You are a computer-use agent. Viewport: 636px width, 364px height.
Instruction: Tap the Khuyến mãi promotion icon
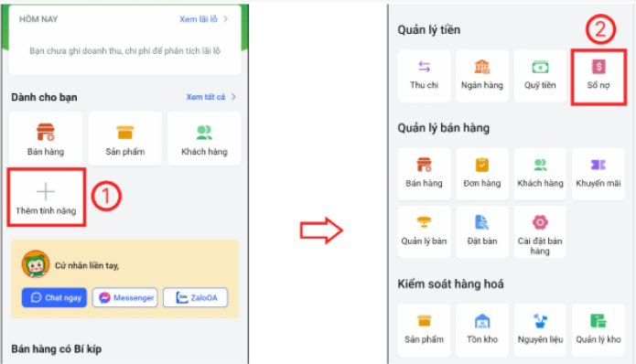[x=598, y=174]
